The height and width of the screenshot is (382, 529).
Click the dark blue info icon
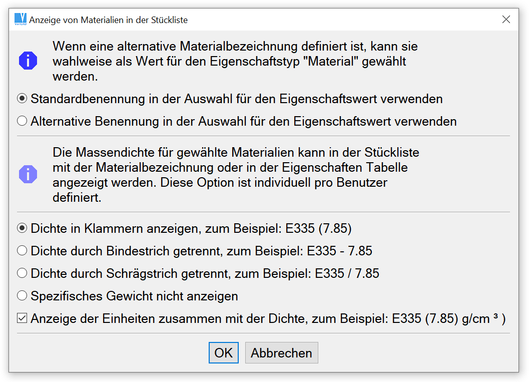click(28, 61)
